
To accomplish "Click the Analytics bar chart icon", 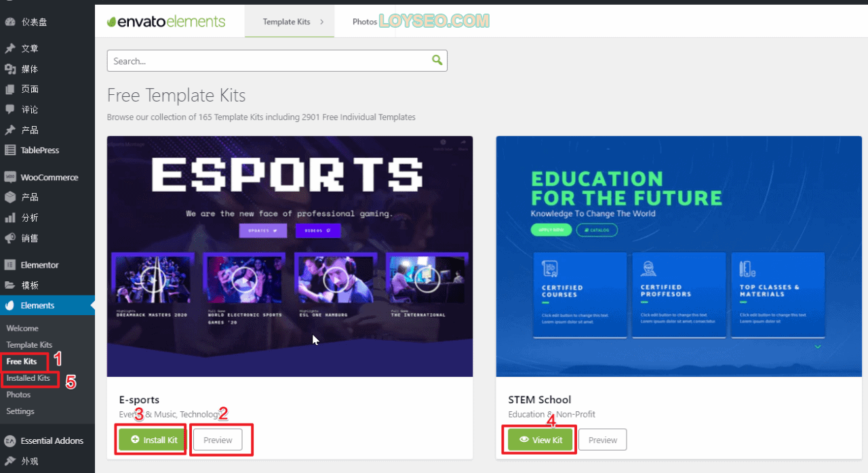I will coord(10,218).
